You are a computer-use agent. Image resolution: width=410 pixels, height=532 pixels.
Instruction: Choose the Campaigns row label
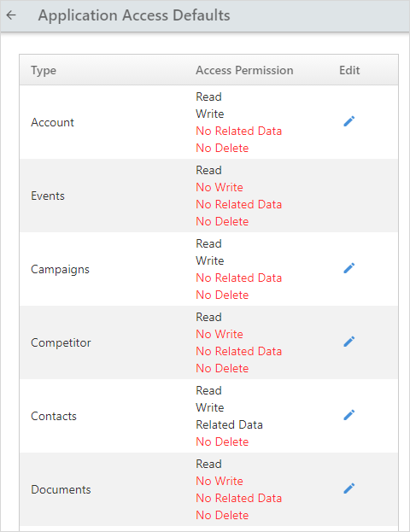coord(60,270)
